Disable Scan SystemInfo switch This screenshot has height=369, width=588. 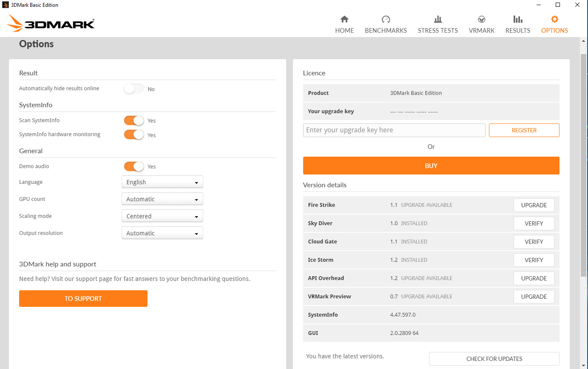pyautogui.click(x=134, y=120)
